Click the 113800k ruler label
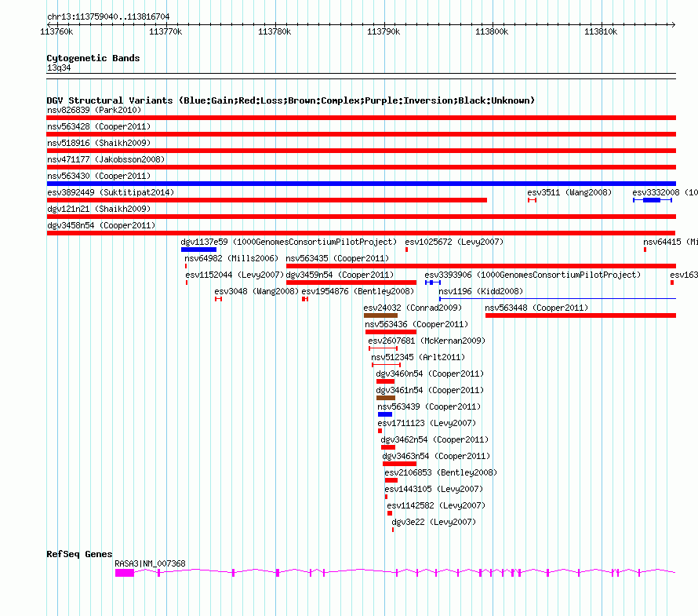The height and width of the screenshot is (616, 698). coord(492,31)
